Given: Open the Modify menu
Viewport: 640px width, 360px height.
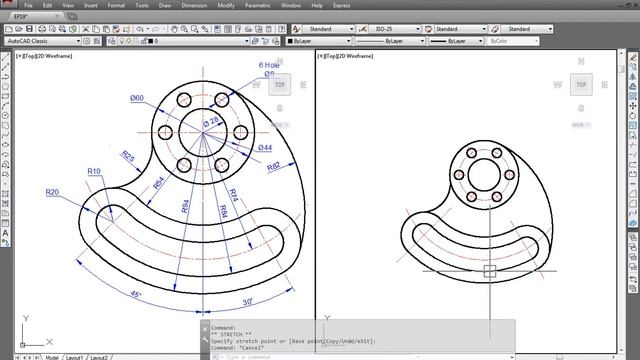Looking at the screenshot, I should 226,5.
